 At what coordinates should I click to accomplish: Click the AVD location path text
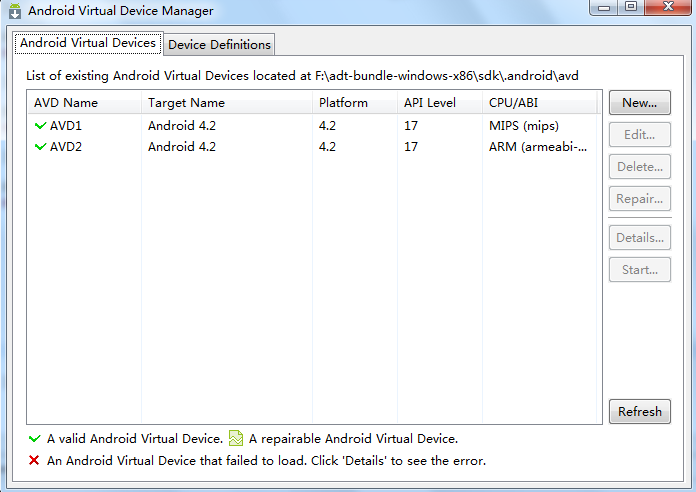[x=447, y=76]
